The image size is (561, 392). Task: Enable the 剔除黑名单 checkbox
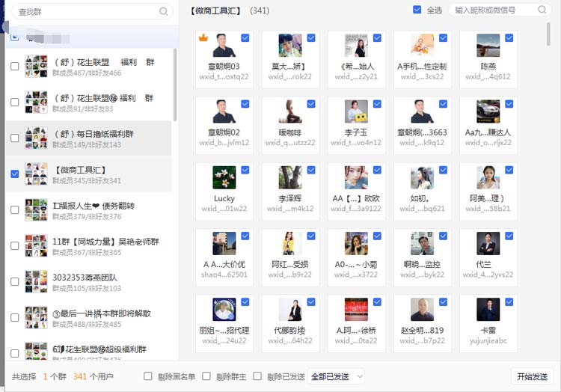[148, 376]
